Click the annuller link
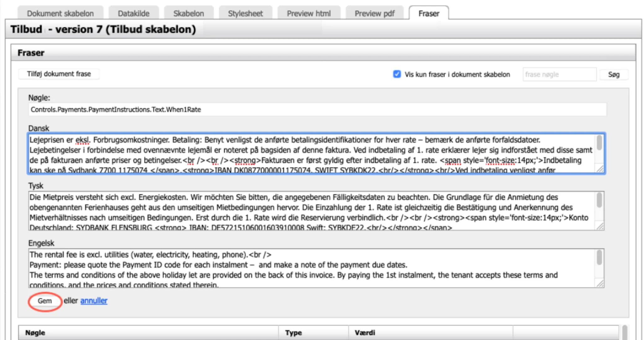Image resolution: width=644 pixels, height=340 pixels. coord(94,301)
